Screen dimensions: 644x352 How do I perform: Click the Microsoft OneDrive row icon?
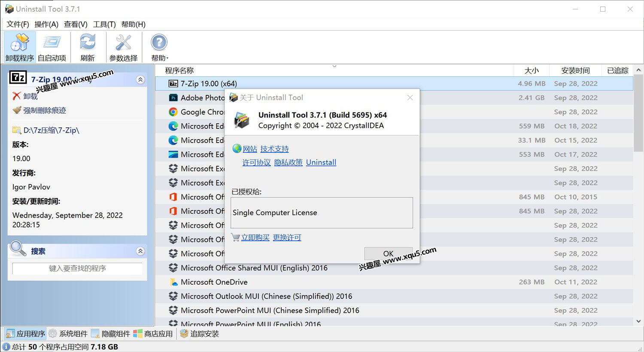click(x=173, y=282)
